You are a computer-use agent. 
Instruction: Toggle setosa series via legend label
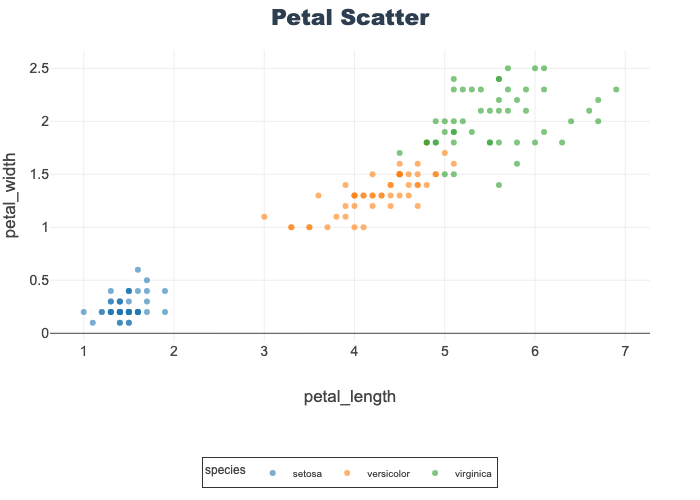[x=307, y=473]
